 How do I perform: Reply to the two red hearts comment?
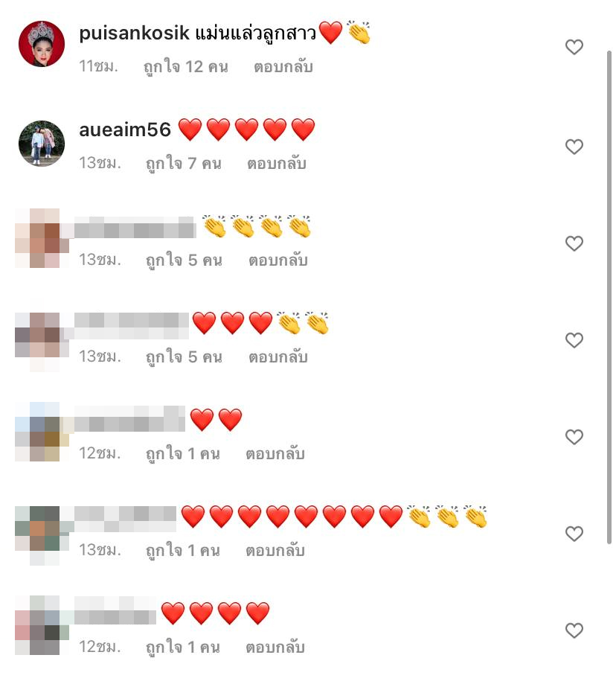tap(275, 454)
